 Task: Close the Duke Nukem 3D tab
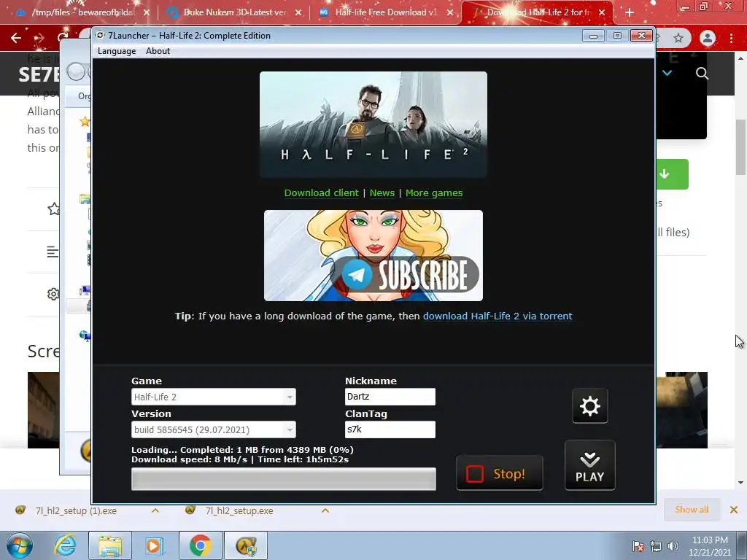(x=298, y=12)
